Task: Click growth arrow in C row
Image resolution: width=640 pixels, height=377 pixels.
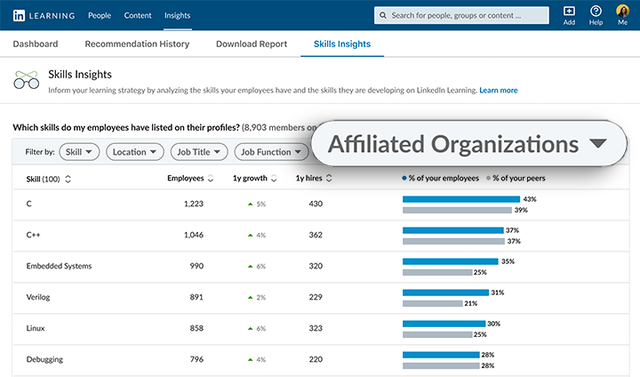Action: click(x=250, y=204)
